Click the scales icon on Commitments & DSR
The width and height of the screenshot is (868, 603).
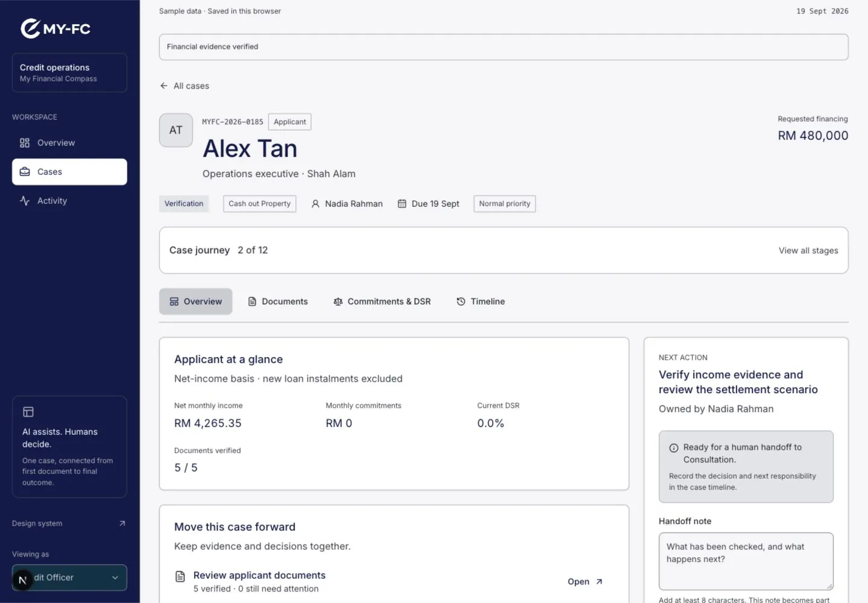coord(338,301)
